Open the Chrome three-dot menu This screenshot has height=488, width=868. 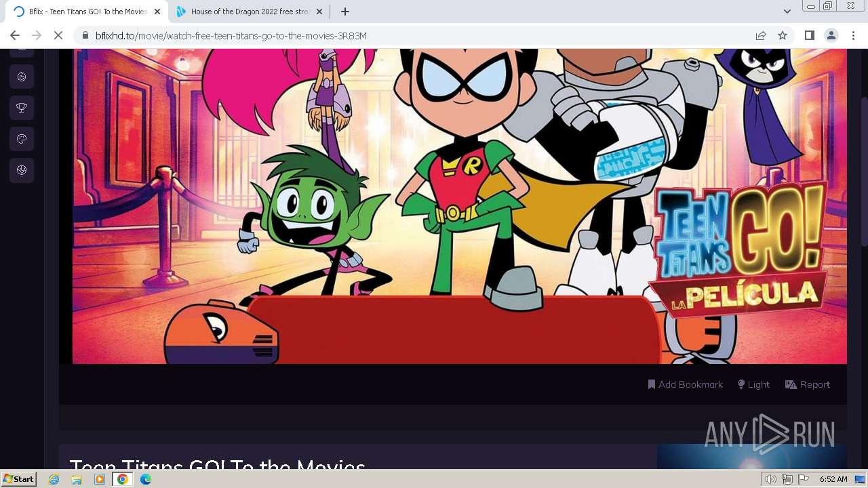tap(853, 35)
